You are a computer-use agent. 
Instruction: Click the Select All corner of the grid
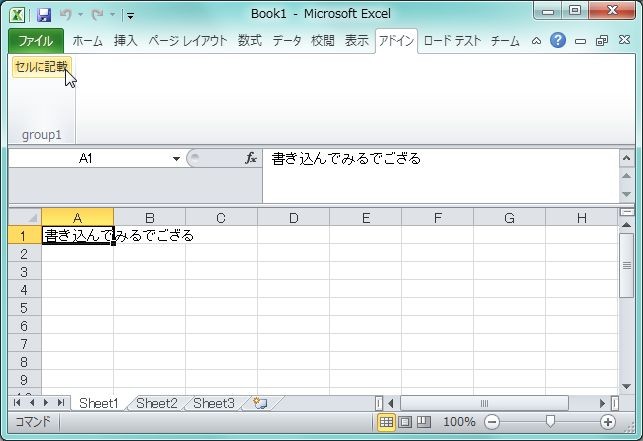[25, 217]
